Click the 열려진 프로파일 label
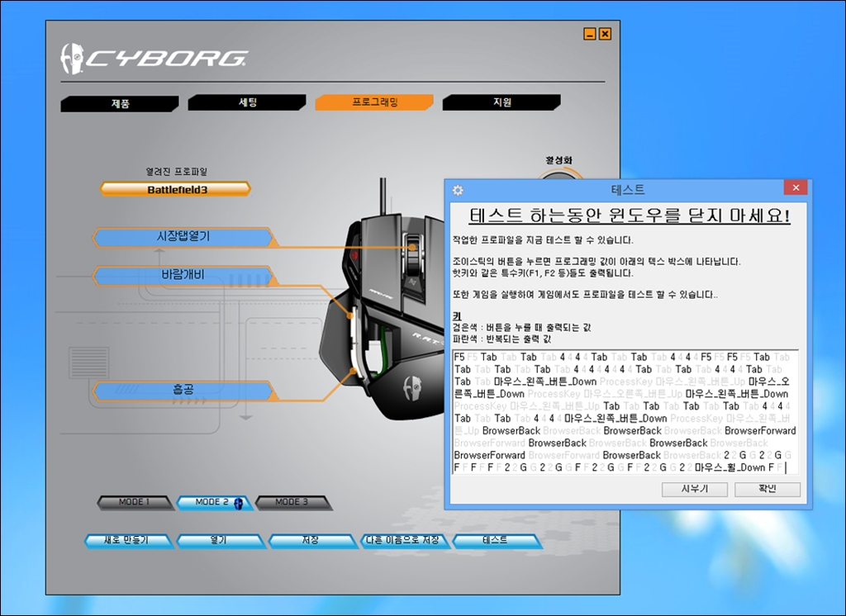 point(177,172)
